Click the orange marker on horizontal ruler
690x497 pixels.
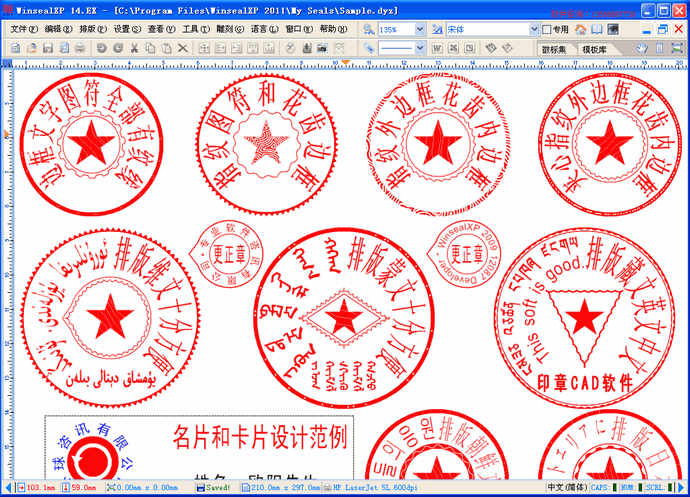tap(346, 63)
